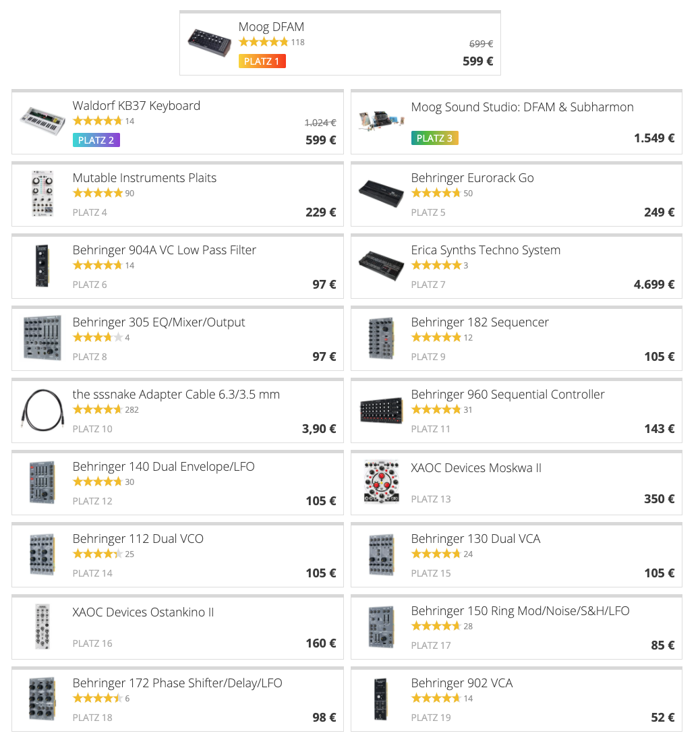Click the PLATZ 1 rank badge
The image size is (700, 750).
pyautogui.click(x=262, y=61)
